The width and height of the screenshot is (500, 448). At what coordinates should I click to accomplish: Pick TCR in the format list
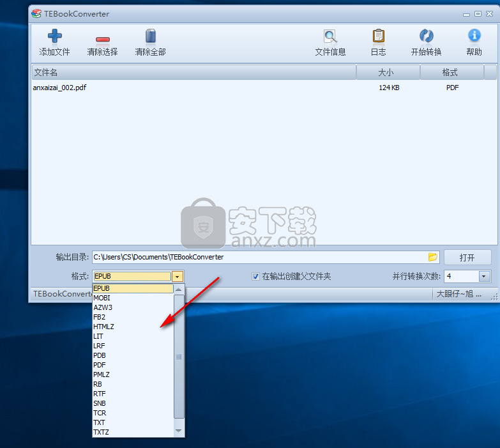[x=133, y=413]
